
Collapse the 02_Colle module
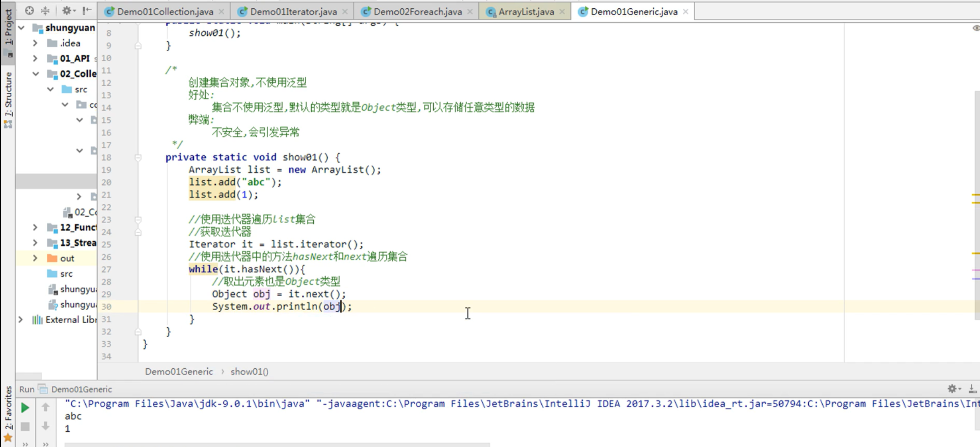tap(36, 74)
